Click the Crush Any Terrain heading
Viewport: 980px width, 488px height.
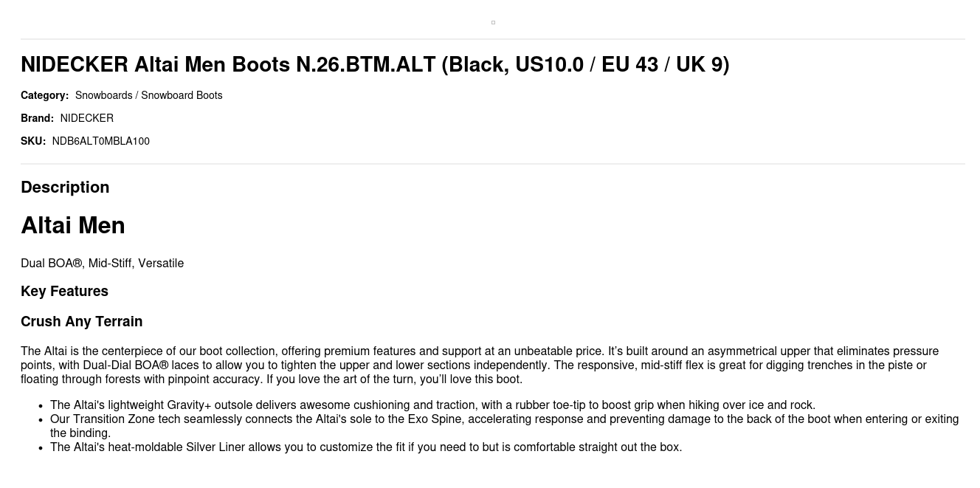coord(82,322)
